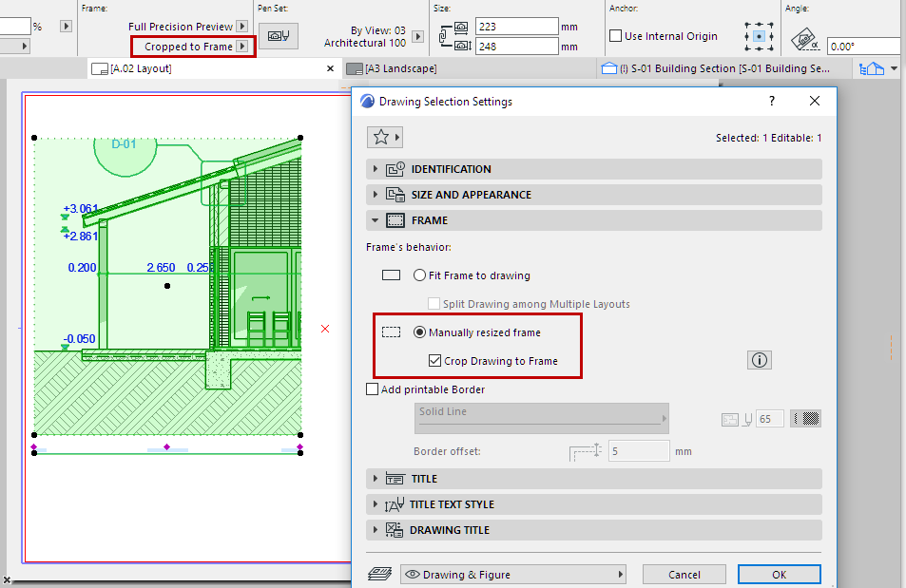
Task: Click the red X marker by the drawing
Action: (x=325, y=329)
